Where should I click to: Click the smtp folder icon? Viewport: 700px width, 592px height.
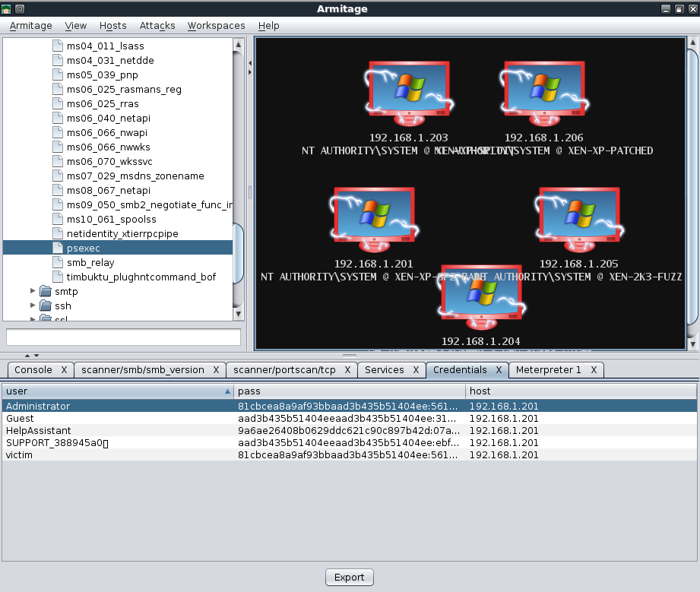[x=46, y=292]
